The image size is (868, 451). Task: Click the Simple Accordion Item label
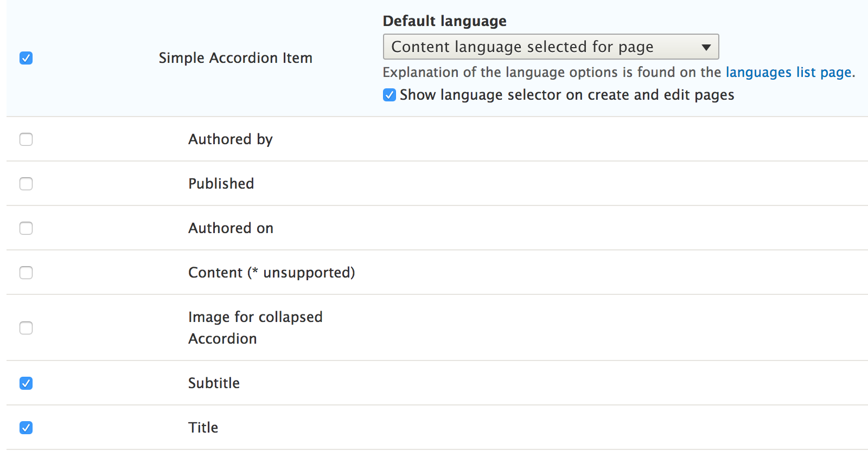pos(235,58)
